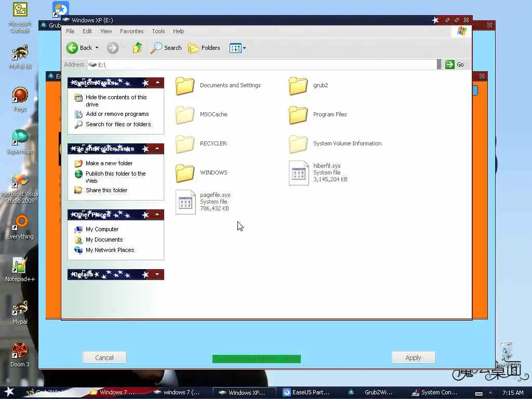Go to My Network Places link
The height and width of the screenshot is (399, 532).
110,250
